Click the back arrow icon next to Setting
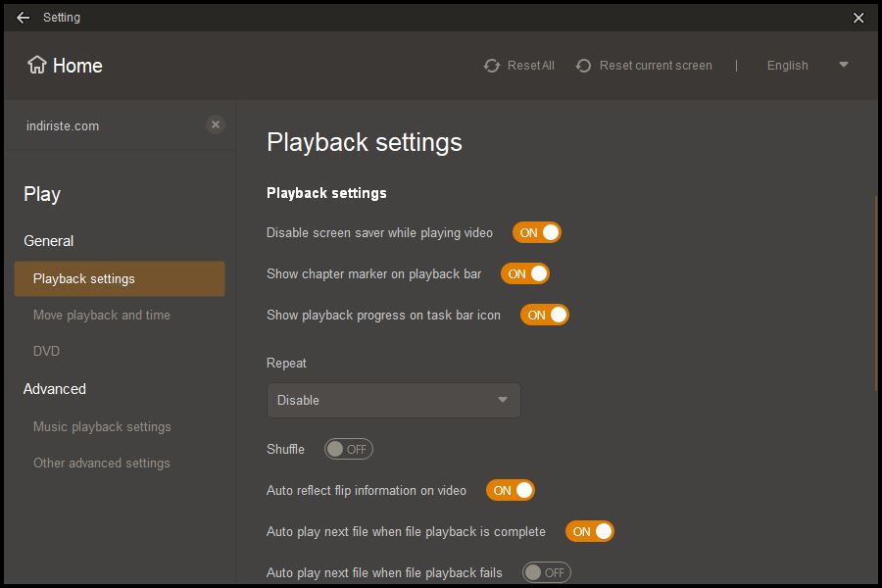The height and width of the screenshot is (588, 882). click(x=24, y=18)
